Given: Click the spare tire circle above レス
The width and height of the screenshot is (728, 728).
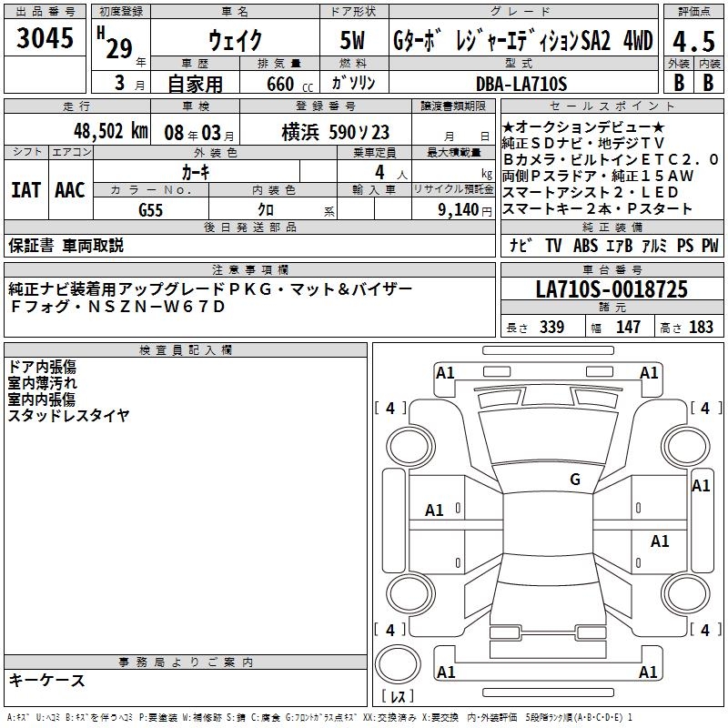Looking at the screenshot, I should (398, 663).
